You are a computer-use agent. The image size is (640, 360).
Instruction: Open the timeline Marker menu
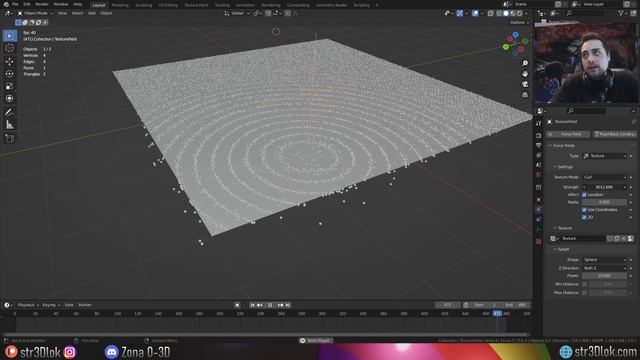click(x=85, y=305)
